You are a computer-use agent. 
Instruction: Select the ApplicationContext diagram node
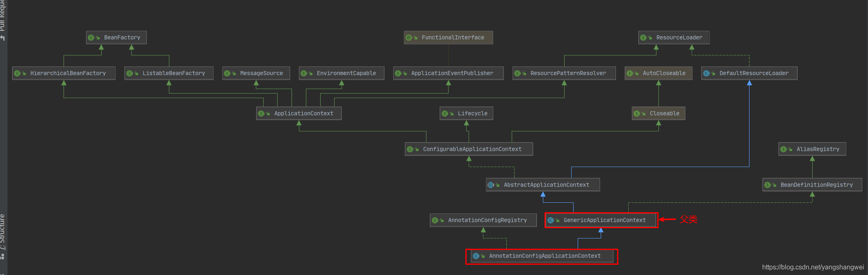[303, 114]
